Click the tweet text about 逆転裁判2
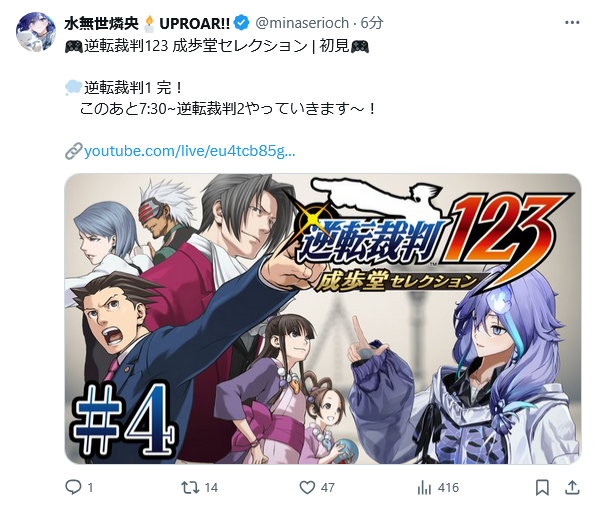Image resolution: width=598 pixels, height=509 pixels. pos(228,109)
